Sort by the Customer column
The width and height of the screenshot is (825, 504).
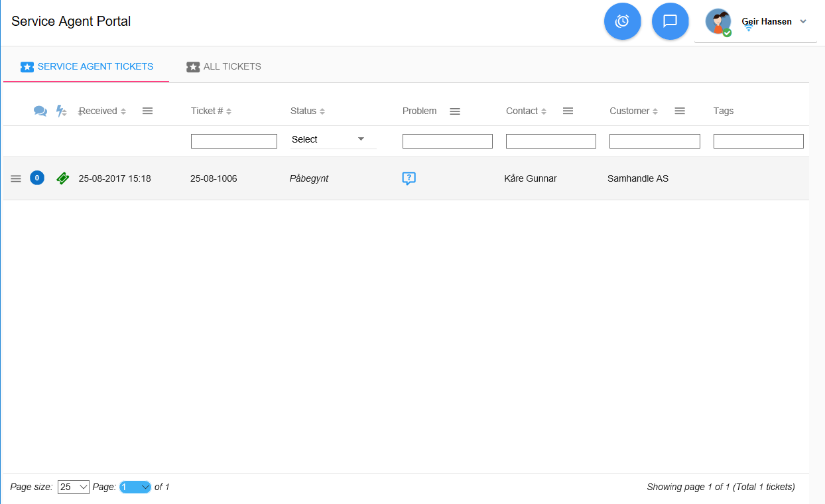coord(634,111)
